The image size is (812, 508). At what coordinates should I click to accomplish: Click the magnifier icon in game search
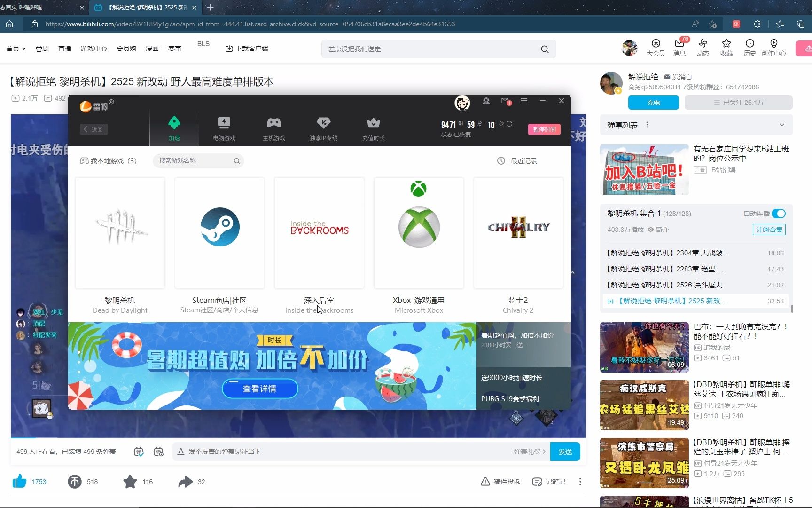[237, 161]
